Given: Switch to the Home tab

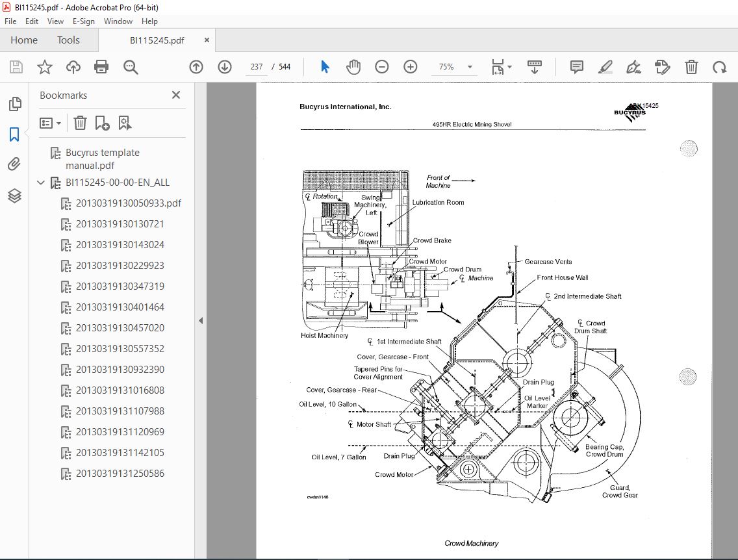Looking at the screenshot, I should click(x=24, y=40).
